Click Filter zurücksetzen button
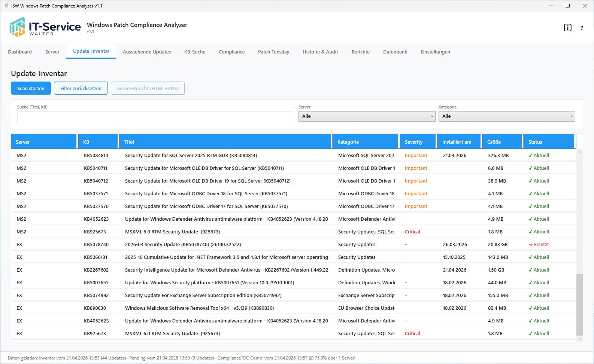Screen dimensions: 594x364 (81, 88)
